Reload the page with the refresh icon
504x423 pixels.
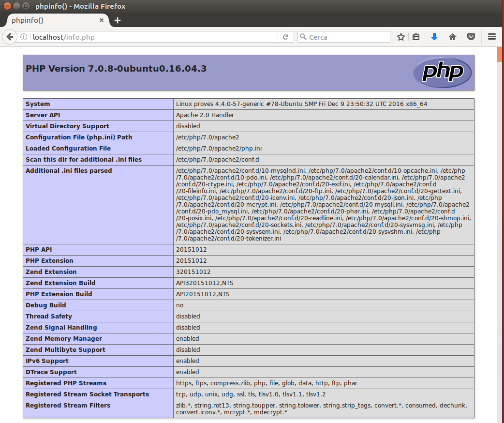tap(285, 37)
